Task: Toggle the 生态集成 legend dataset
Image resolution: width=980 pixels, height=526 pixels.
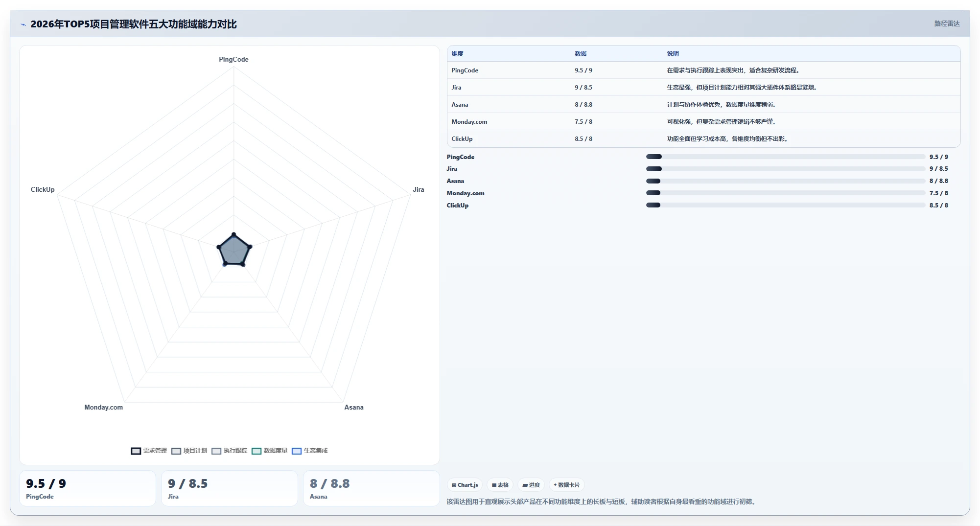Action: 309,451
